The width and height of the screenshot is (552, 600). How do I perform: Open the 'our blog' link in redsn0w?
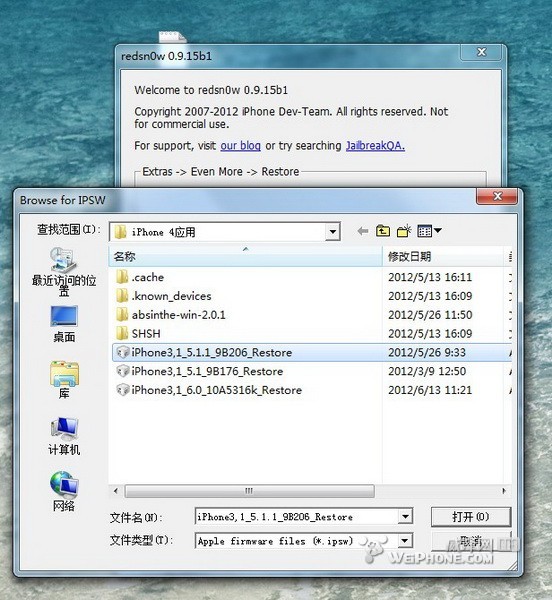click(x=240, y=146)
